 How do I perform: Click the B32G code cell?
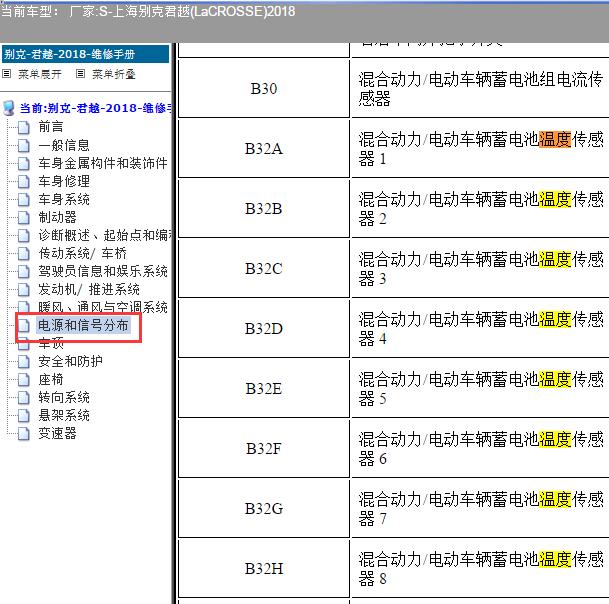(264, 509)
